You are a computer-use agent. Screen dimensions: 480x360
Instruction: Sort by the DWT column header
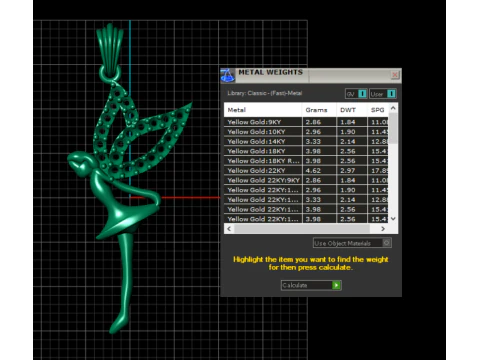point(352,110)
